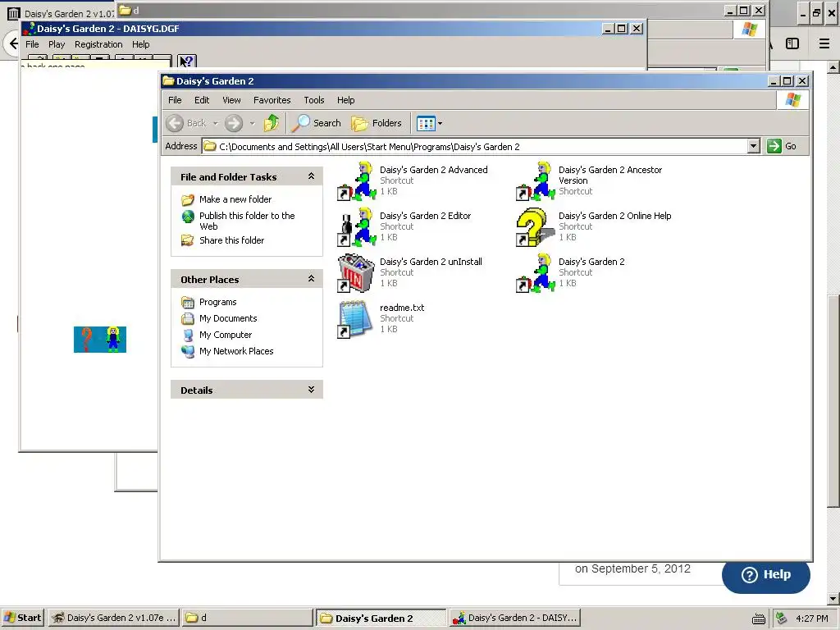Click the Back button in Explorer toolbar
This screenshot has width=840, height=630.
186,123
